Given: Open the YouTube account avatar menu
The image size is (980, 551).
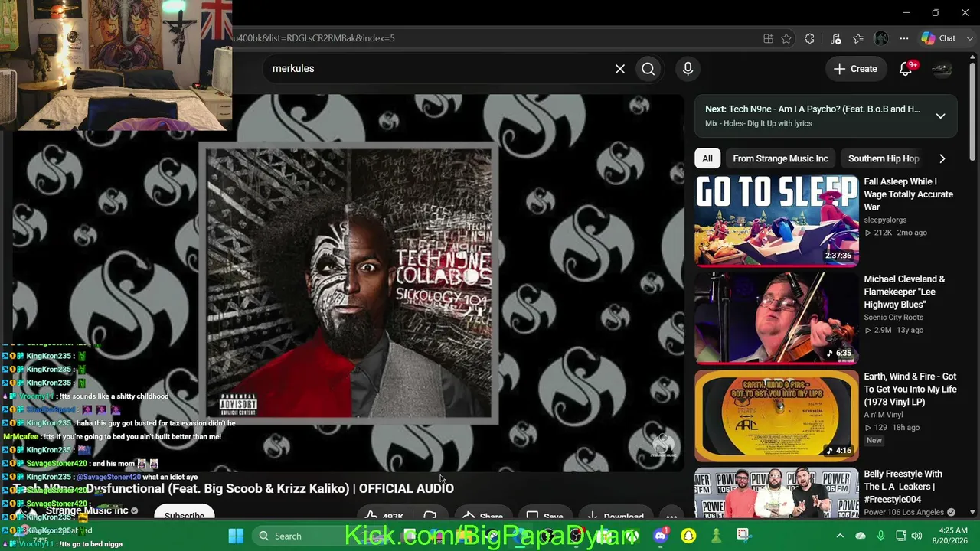Looking at the screenshot, I should click(x=942, y=69).
